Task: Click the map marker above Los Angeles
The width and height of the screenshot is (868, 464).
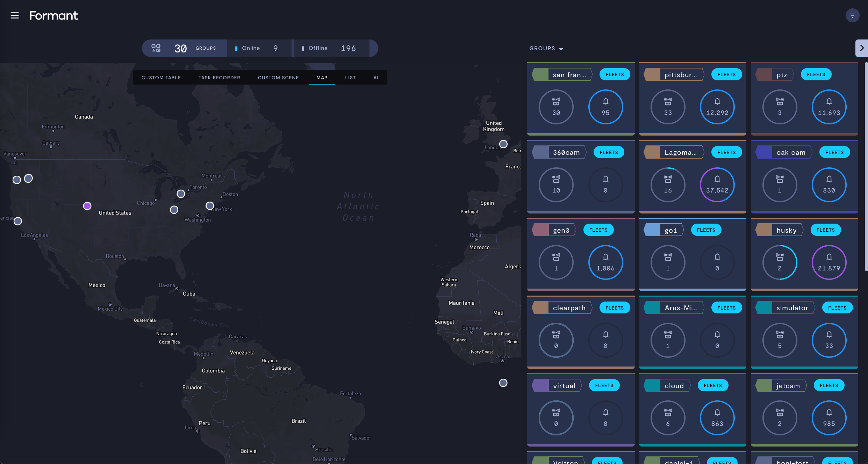Action: tap(18, 221)
